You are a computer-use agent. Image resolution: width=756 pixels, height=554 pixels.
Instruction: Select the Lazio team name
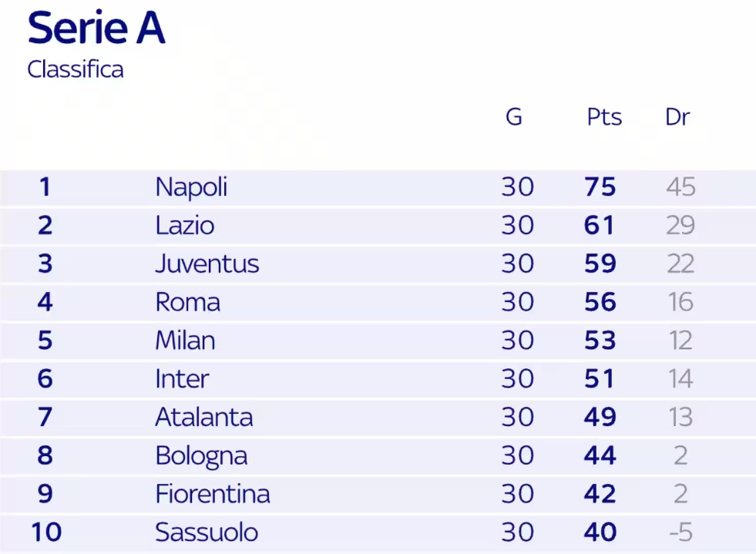[x=185, y=225]
